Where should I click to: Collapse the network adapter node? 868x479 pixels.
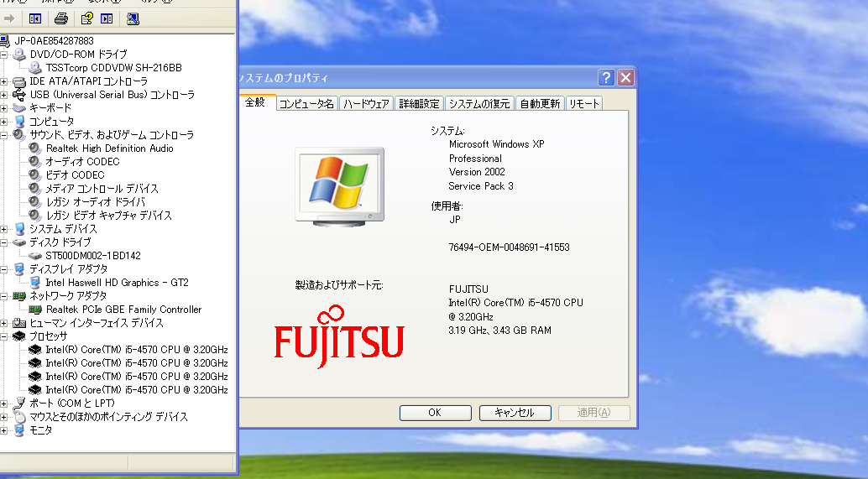coord(4,296)
